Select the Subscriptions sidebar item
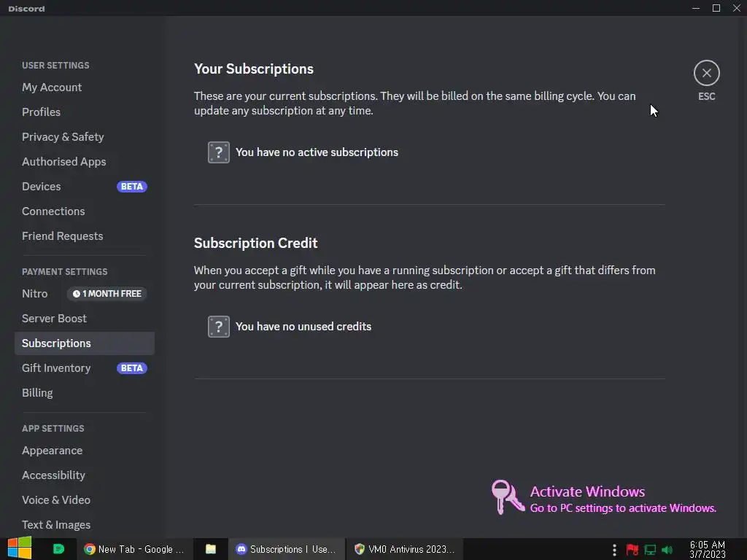 click(x=85, y=343)
